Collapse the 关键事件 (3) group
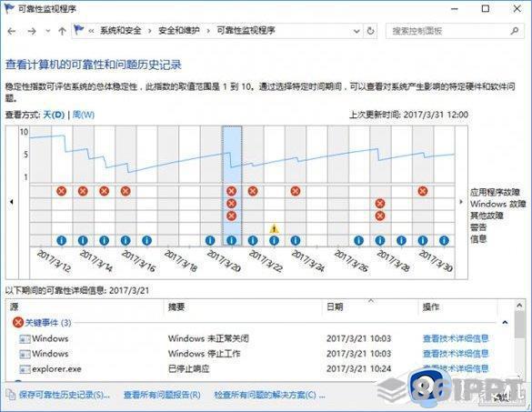Viewport: 532px width, 412px height. pos(505,322)
